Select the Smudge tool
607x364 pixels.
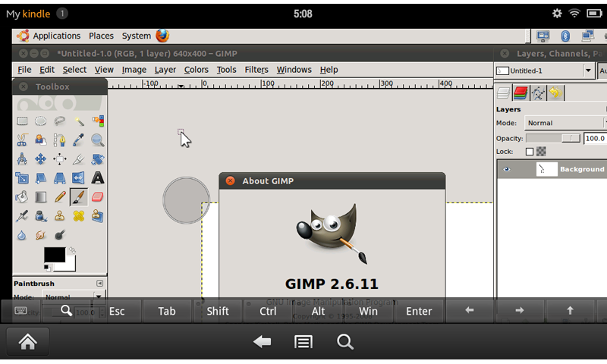[x=41, y=235]
